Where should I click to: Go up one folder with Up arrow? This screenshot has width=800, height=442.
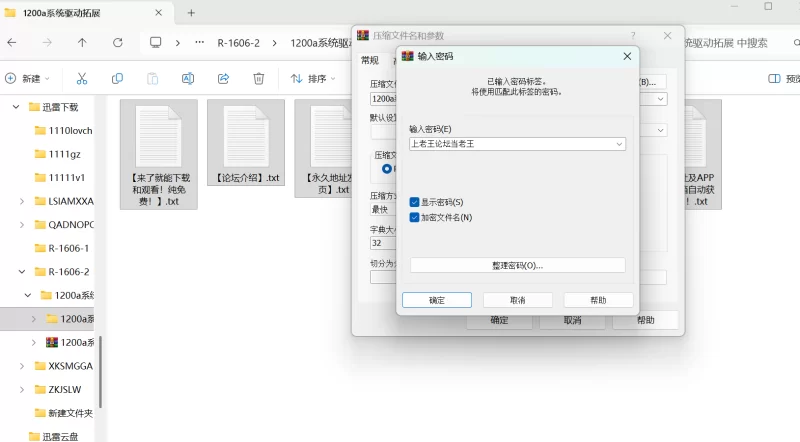82,43
